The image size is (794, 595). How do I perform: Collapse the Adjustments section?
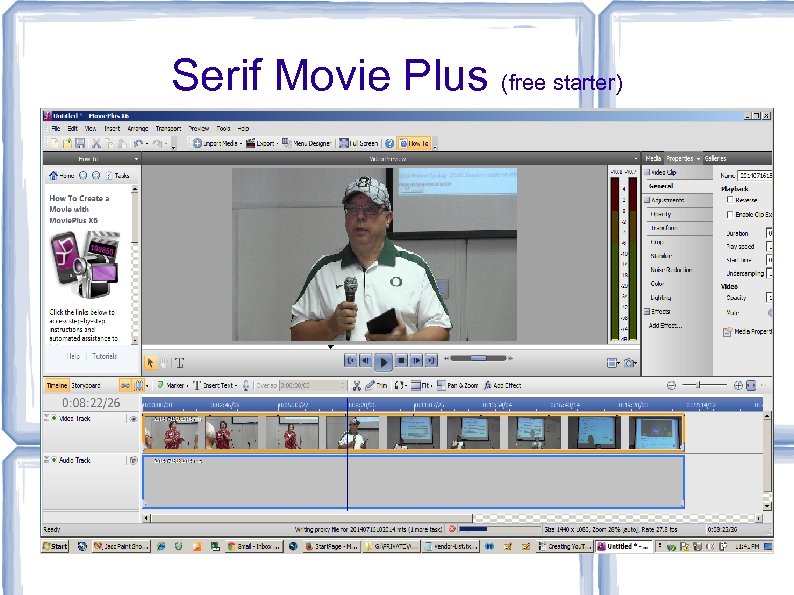click(647, 200)
